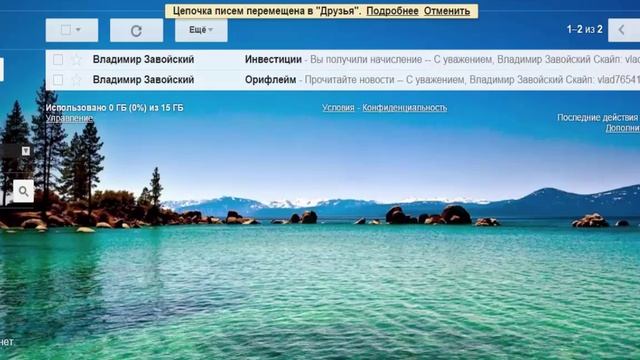Tick checkbox for Инвестиции message

point(58,60)
